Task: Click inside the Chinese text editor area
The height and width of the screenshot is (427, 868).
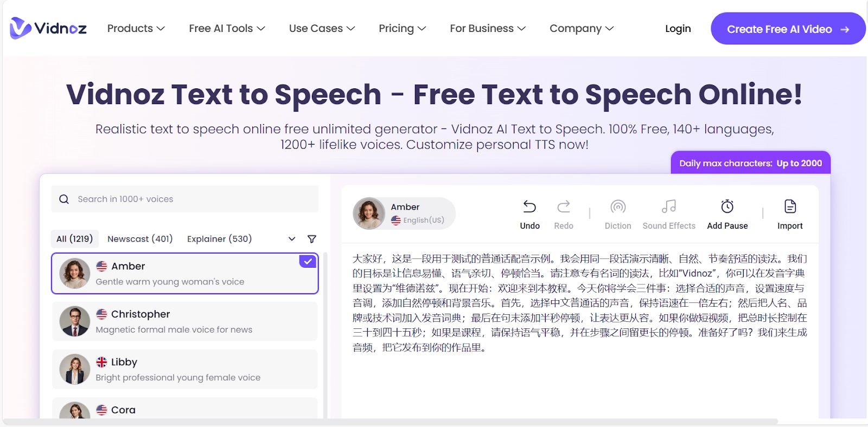Action: point(580,303)
